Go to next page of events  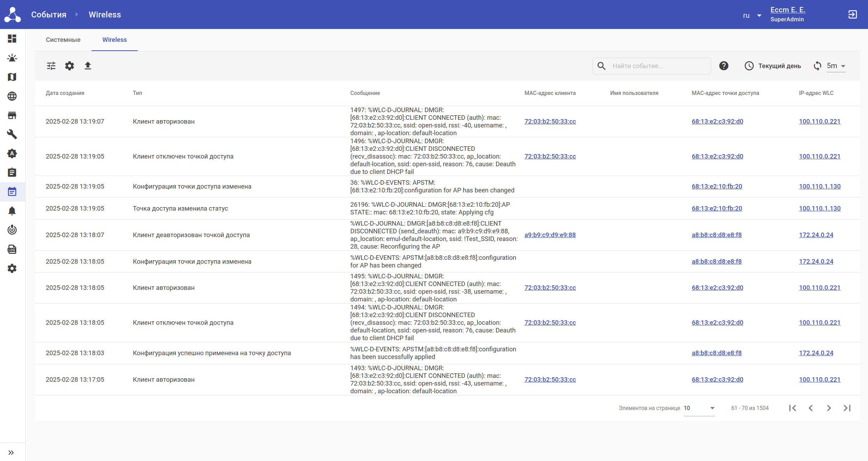pyautogui.click(x=829, y=408)
